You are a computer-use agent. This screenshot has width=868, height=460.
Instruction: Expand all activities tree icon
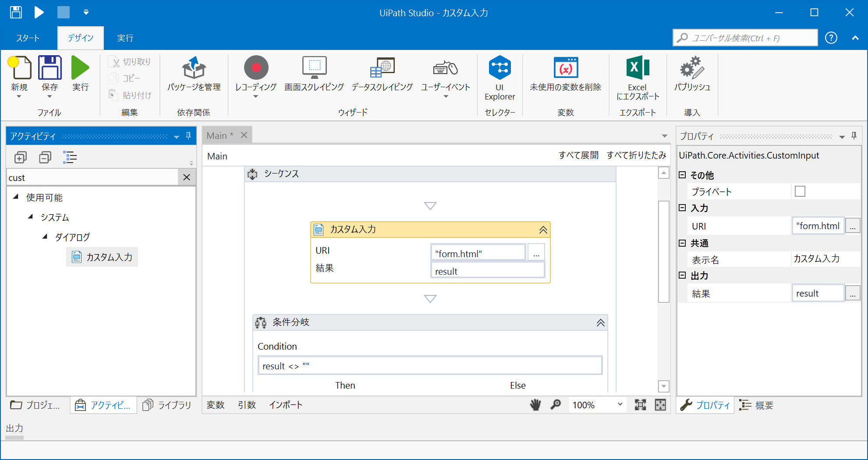click(21, 157)
